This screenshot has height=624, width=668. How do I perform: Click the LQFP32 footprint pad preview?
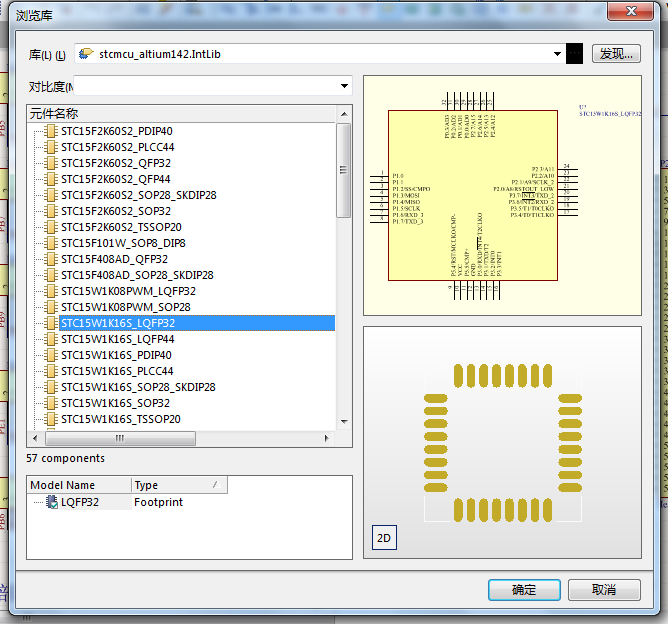click(503, 443)
